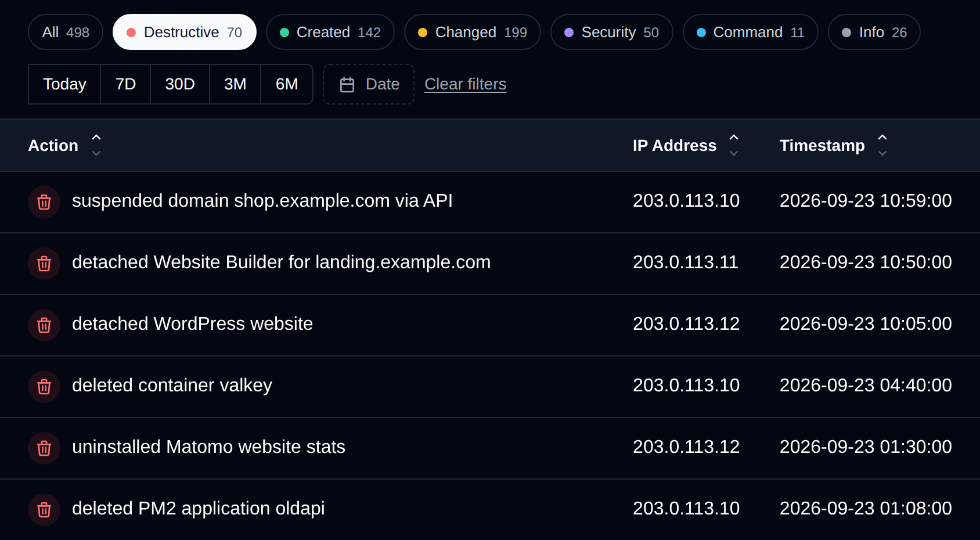Click IP address in WordPress website row
980x540 pixels.
coord(686,324)
